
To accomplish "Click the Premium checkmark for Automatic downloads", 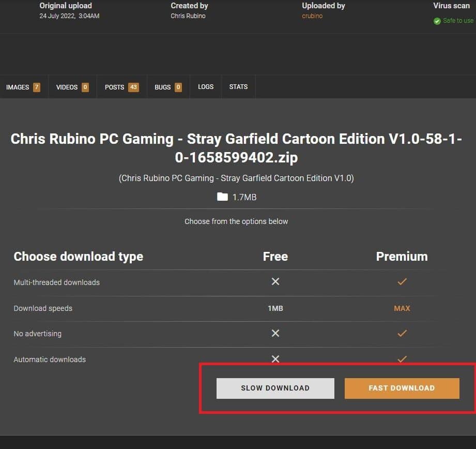I will pos(402,359).
